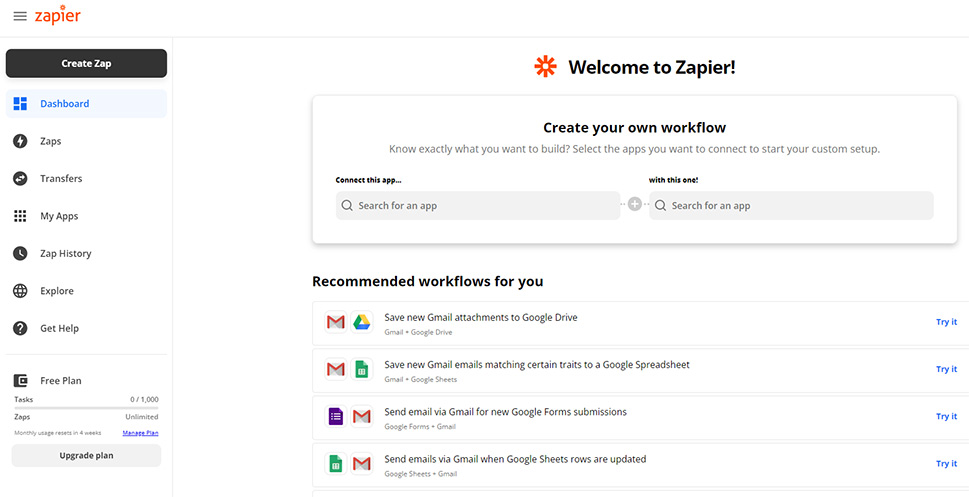
Task: Open the Dashboard menu item
Action: [87, 104]
